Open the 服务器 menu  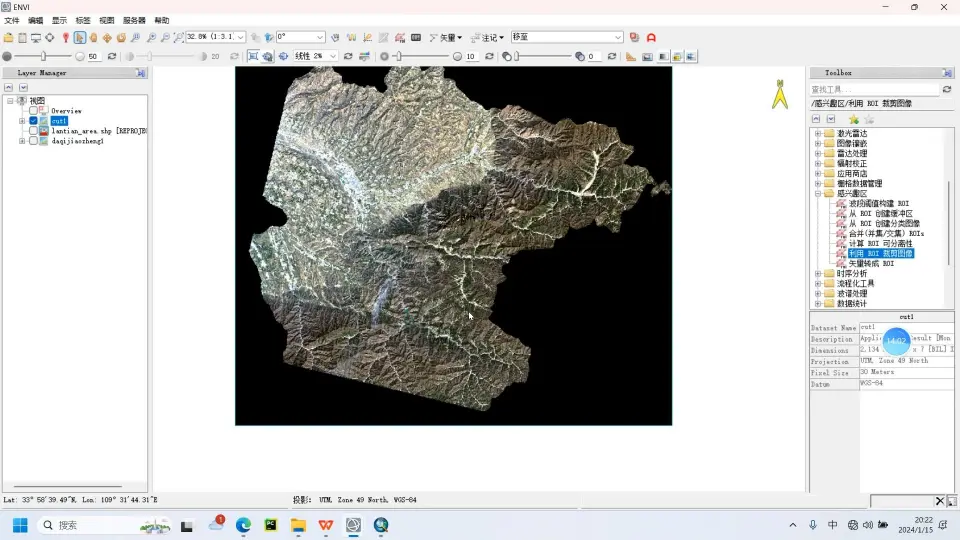134,20
